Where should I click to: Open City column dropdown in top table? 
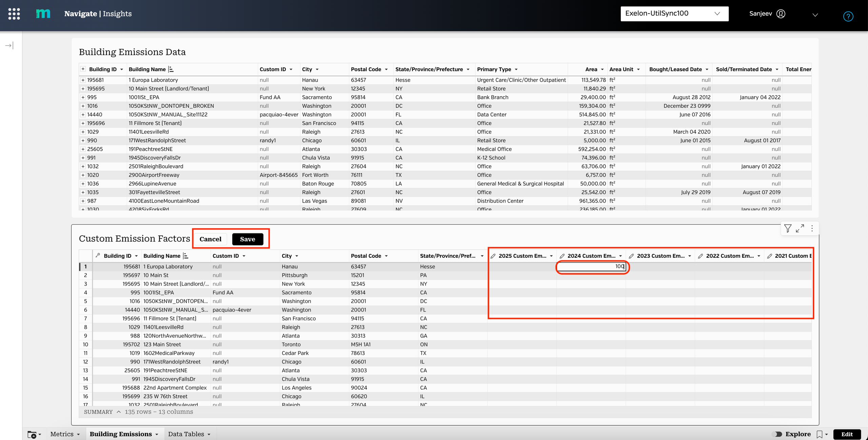317,69
